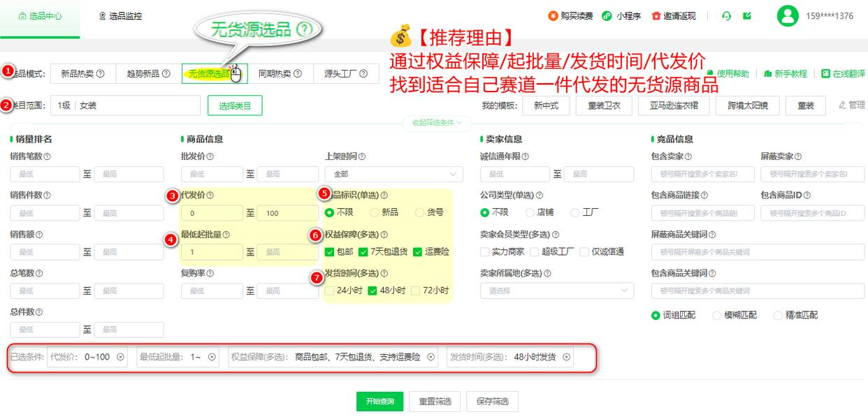Click help icon beside 包含卖家
This screenshot has height=419, width=868.
(688, 156)
